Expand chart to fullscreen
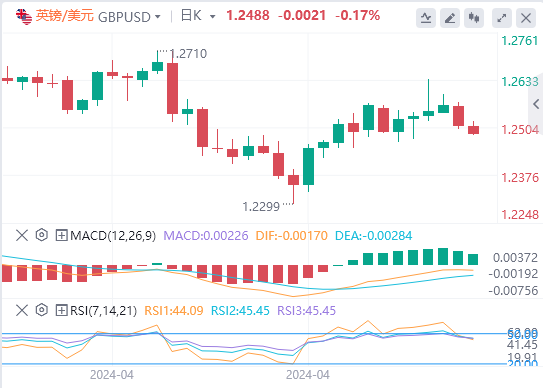 pyautogui.click(x=502, y=18)
